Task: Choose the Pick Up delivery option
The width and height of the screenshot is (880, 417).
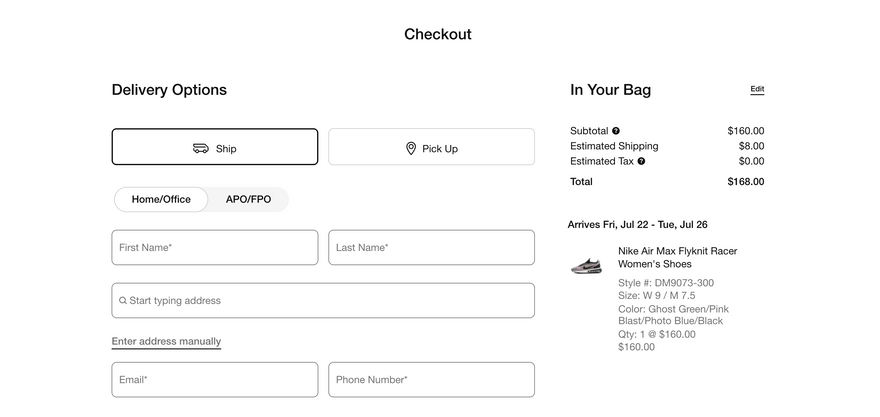Action: (x=431, y=147)
